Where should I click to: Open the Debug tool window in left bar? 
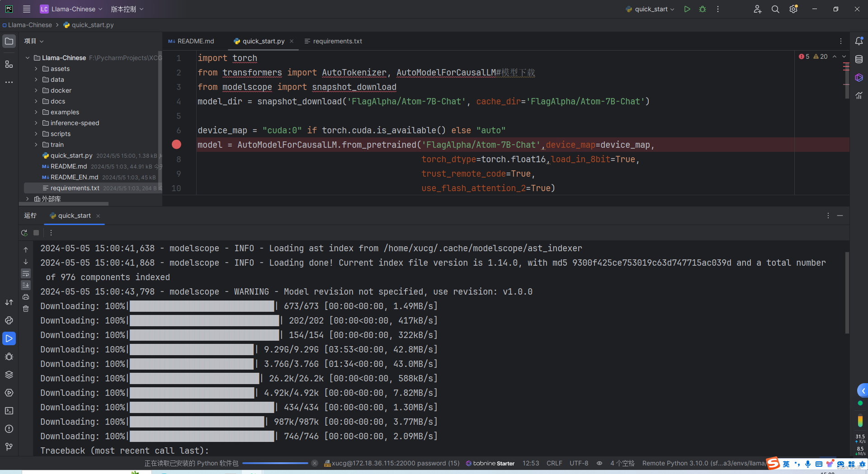click(x=9, y=357)
